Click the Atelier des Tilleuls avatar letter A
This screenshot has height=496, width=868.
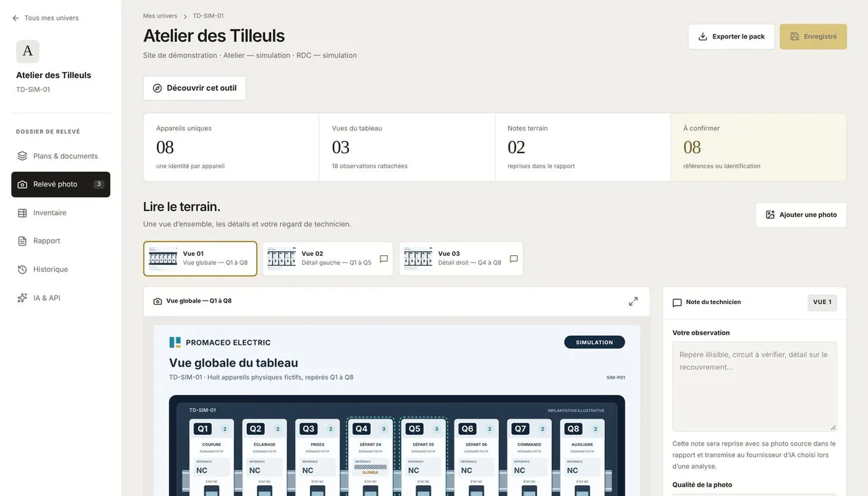pos(28,51)
